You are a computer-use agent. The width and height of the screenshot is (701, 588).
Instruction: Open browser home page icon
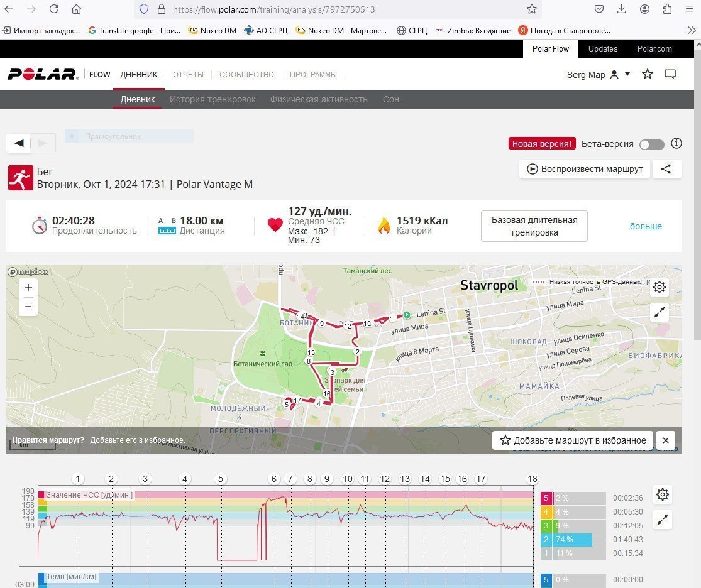pos(77,9)
